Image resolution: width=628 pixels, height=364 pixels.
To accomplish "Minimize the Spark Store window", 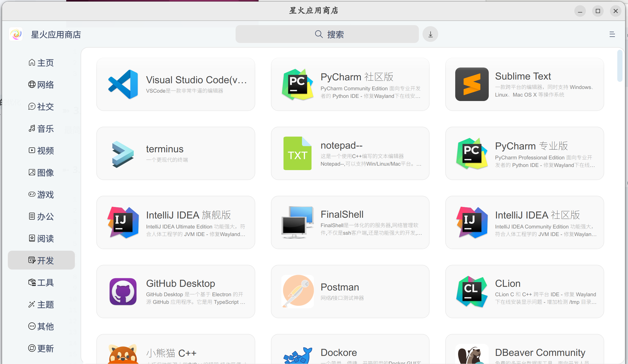I will tap(580, 11).
